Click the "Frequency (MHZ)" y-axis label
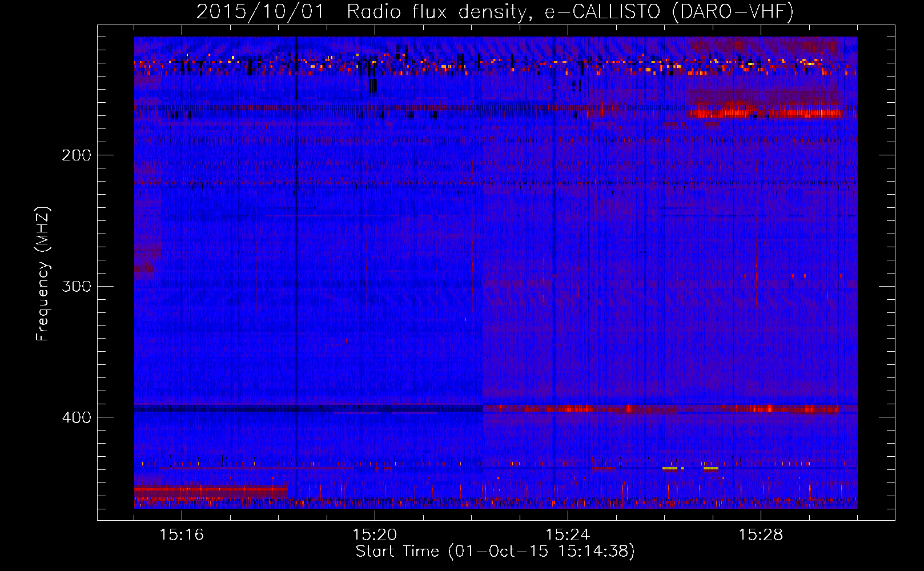 click(x=43, y=274)
